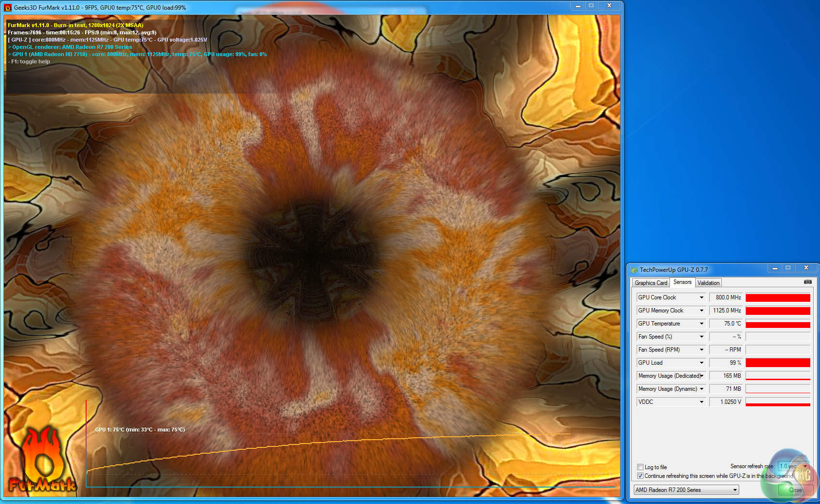
Task: Enable the Log to file checkbox
Action: click(x=641, y=467)
